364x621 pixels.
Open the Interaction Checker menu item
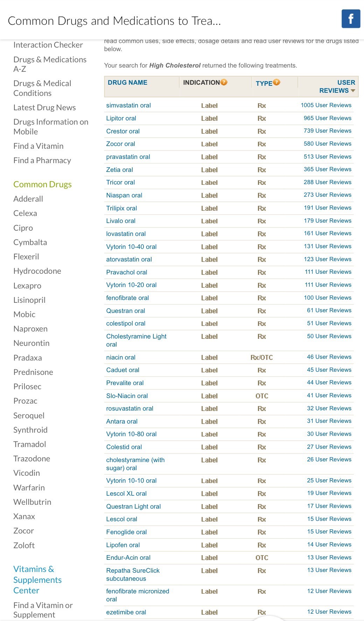tap(48, 45)
